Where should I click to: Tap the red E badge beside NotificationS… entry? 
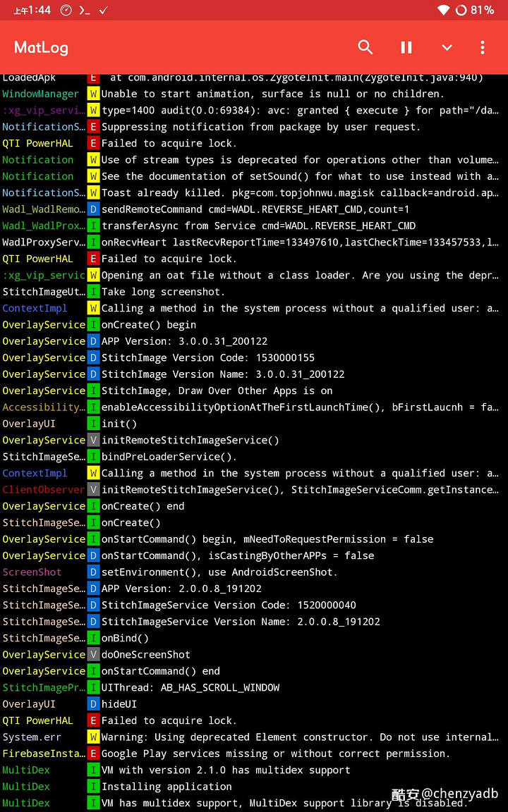click(93, 127)
